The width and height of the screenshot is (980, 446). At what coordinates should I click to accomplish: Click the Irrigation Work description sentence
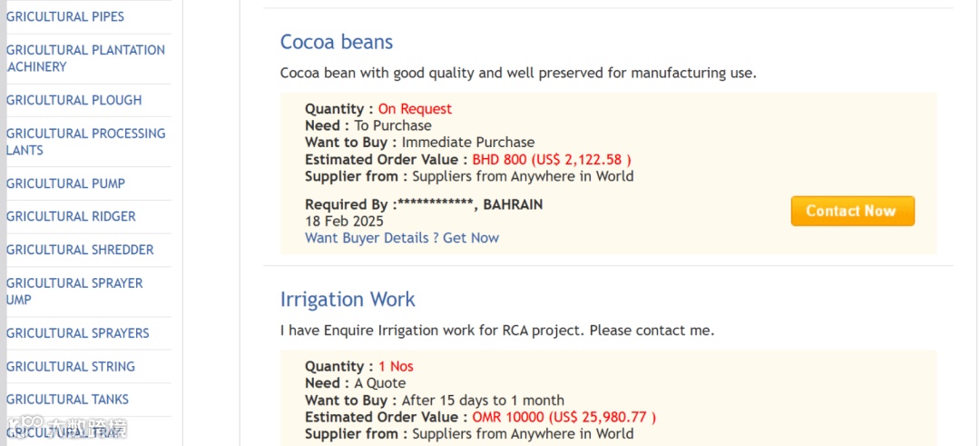[x=497, y=331]
